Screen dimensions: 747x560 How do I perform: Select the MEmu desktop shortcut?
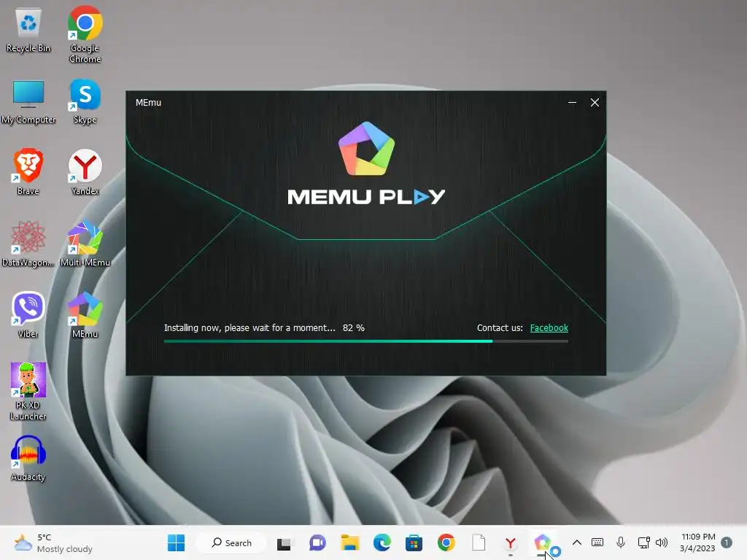click(85, 315)
